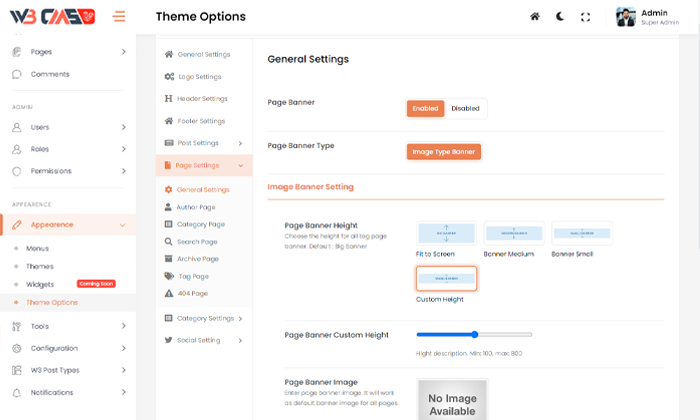Click the hamburger menu icon
This screenshot has width=700, height=420.
(x=119, y=16)
